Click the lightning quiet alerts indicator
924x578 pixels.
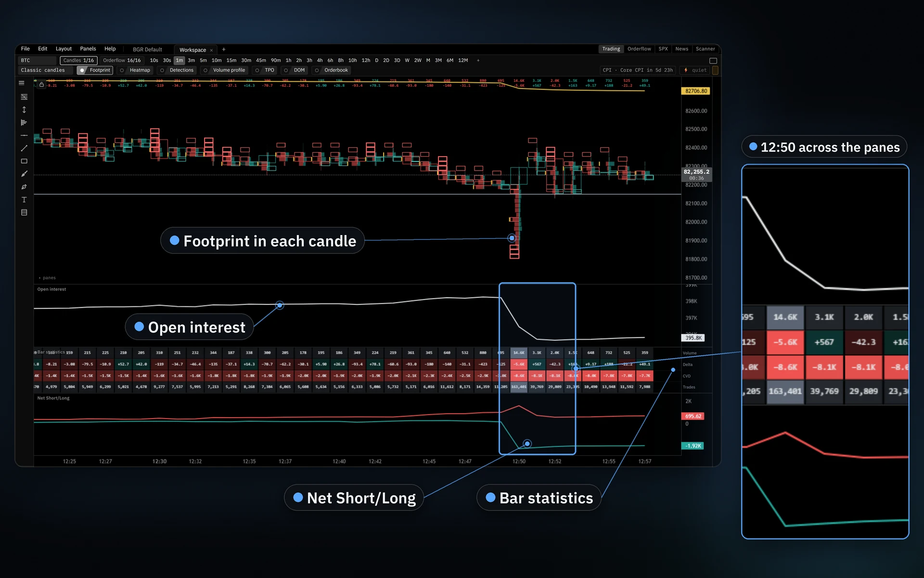695,70
